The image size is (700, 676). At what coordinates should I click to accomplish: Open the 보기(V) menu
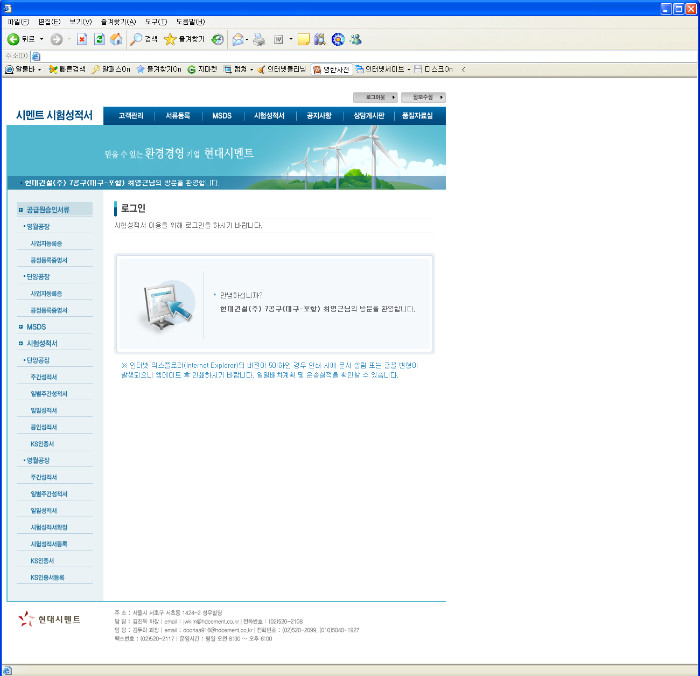coord(80,22)
